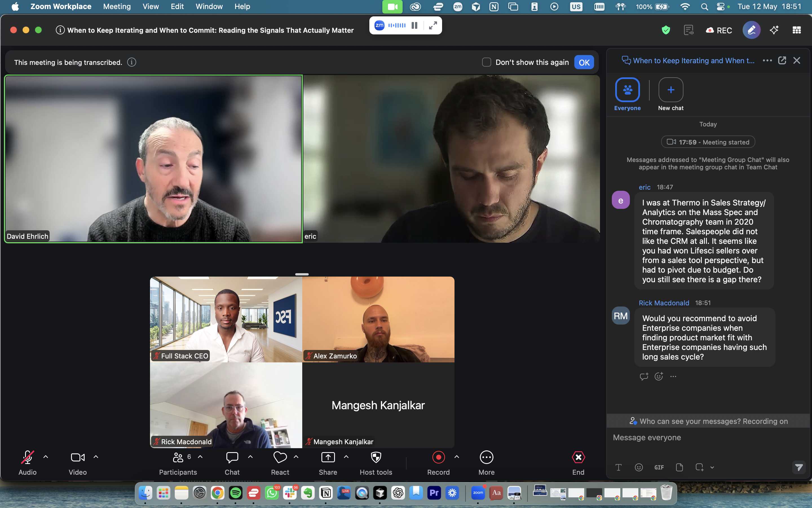The height and width of the screenshot is (508, 812).
Task: Open Host tools shield
Action: click(376, 463)
